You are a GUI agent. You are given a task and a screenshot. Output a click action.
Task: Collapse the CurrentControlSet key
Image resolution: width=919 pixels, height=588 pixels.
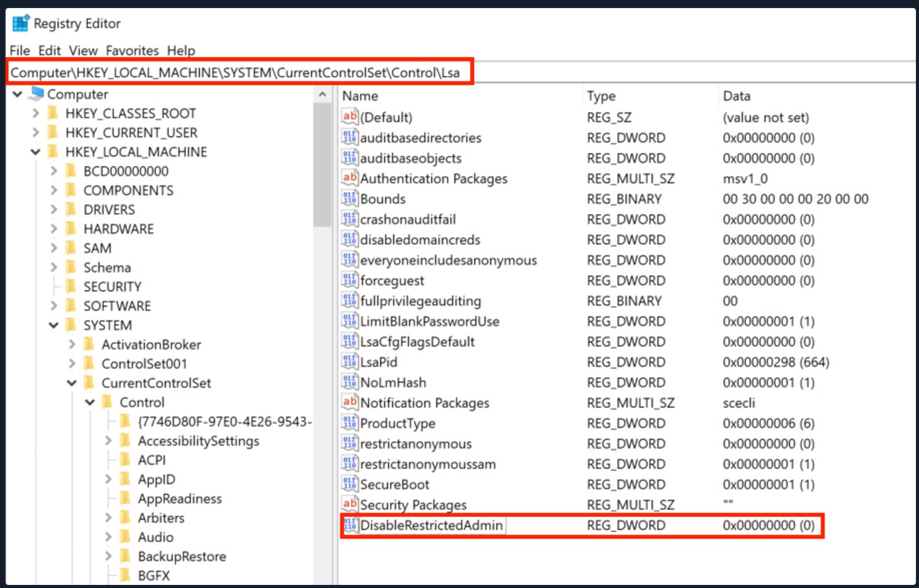(71, 383)
